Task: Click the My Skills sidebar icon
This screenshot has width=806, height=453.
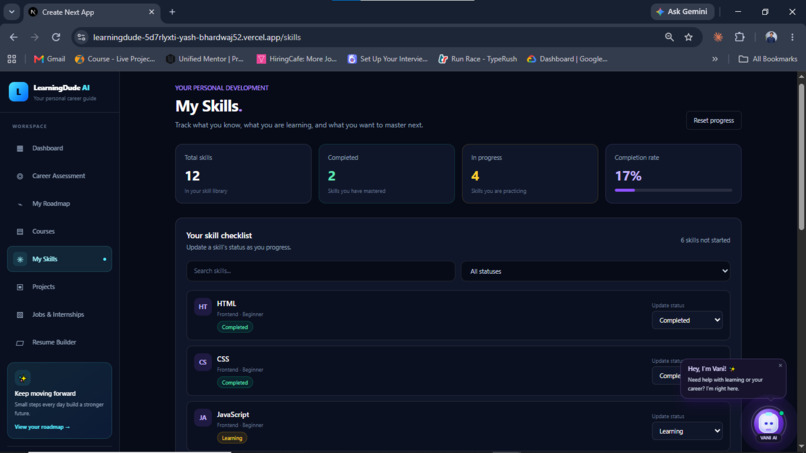Action: pyautogui.click(x=20, y=260)
